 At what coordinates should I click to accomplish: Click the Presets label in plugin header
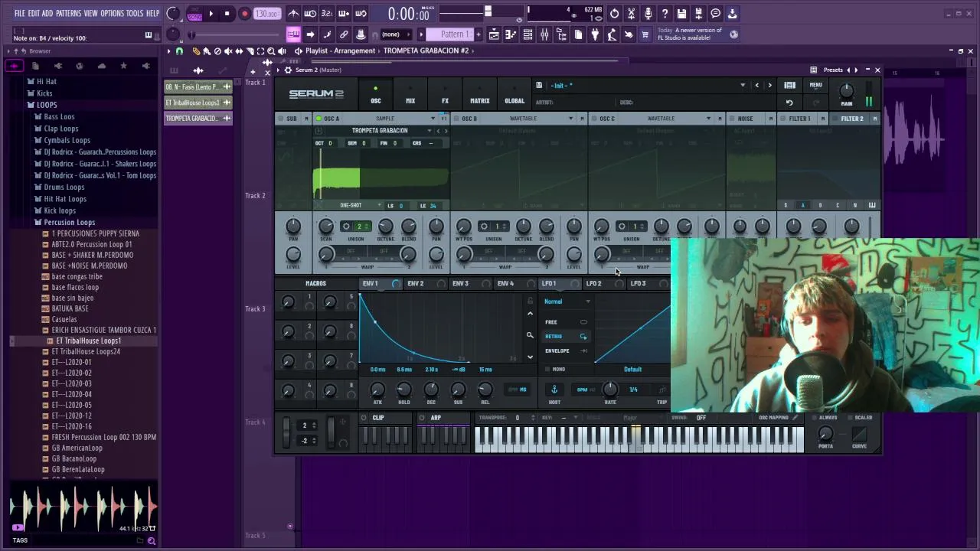coord(833,70)
